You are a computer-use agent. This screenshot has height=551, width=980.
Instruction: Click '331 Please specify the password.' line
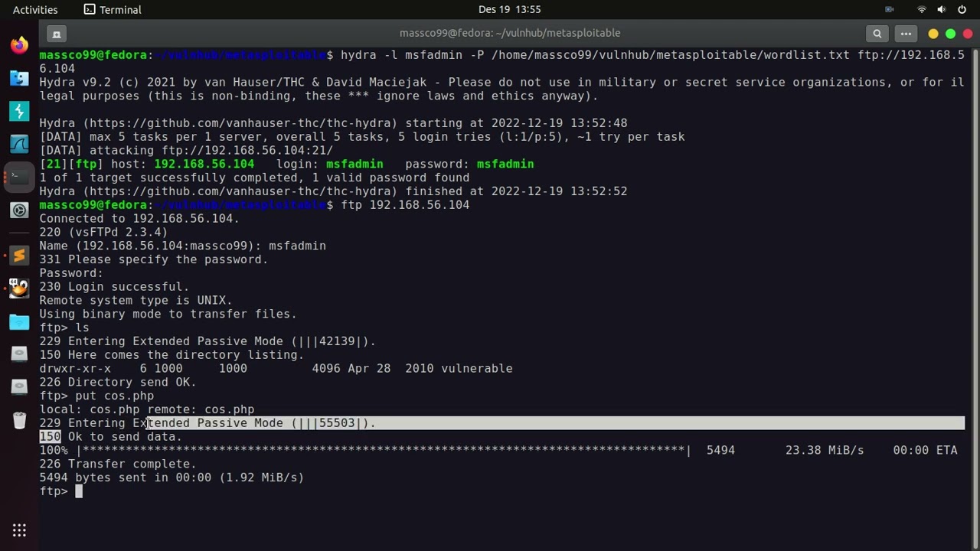click(154, 259)
